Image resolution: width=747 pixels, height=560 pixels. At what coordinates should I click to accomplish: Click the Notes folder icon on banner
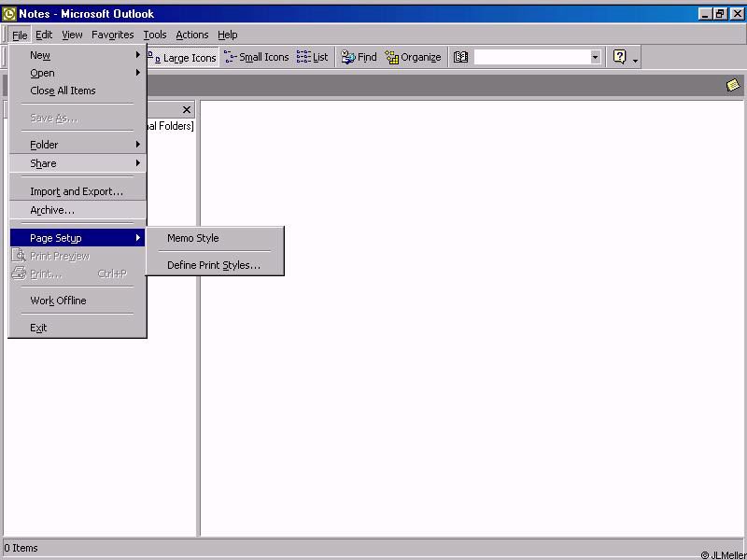[x=733, y=86]
